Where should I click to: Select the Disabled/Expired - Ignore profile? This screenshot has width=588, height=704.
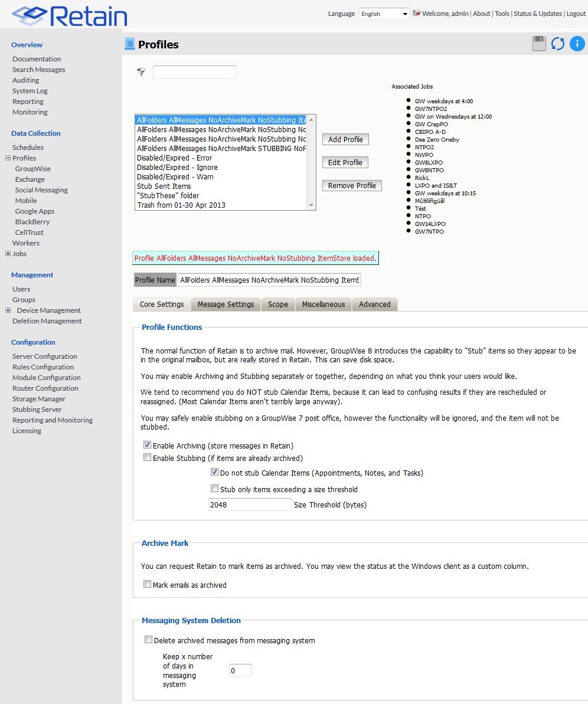coord(221,168)
